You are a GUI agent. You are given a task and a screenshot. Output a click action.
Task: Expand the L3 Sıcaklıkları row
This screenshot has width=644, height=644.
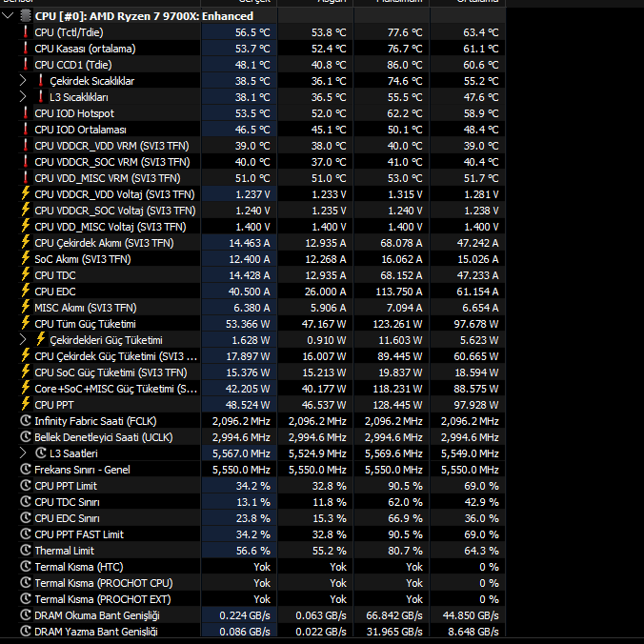(x=23, y=97)
